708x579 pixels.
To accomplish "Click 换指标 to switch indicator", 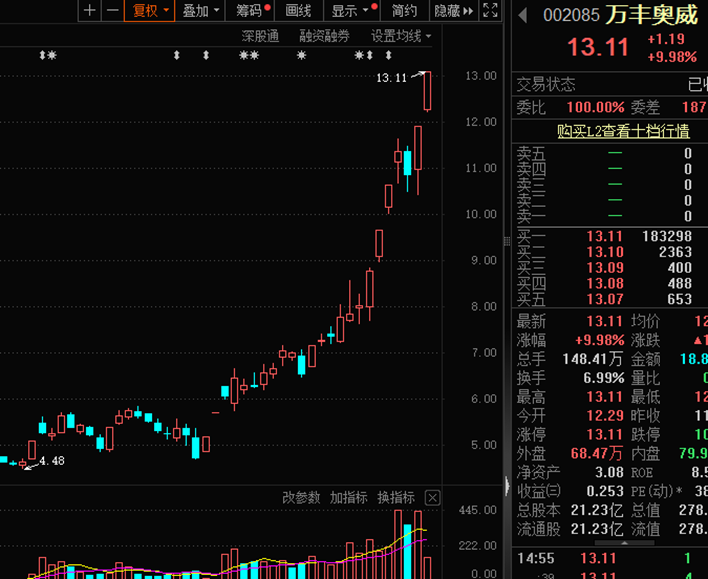I will coord(396,497).
